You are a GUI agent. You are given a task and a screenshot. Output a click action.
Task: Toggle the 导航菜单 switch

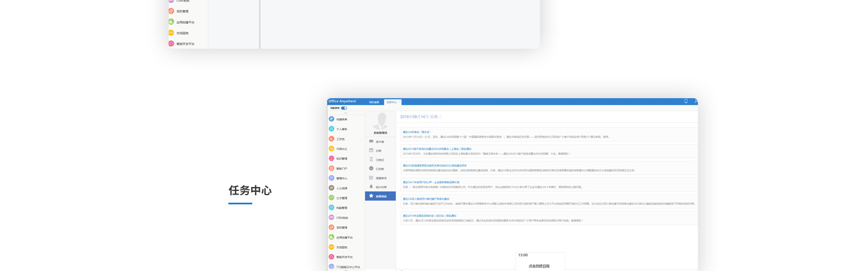click(x=344, y=108)
